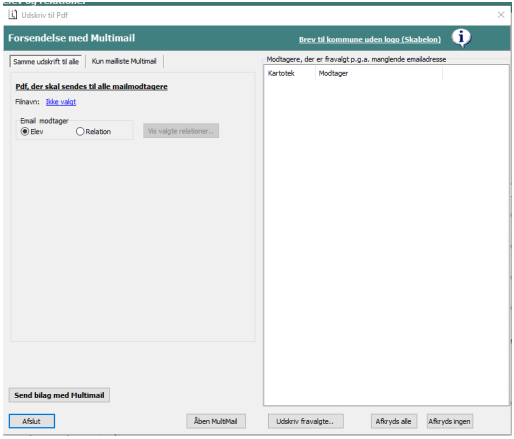514x439 pixels.
Task: Click the Afslut button
Action: [x=32, y=421]
